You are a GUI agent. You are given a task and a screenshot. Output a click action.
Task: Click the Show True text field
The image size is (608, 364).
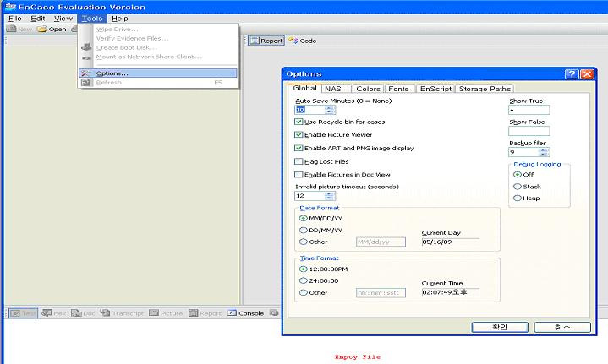[529, 111]
